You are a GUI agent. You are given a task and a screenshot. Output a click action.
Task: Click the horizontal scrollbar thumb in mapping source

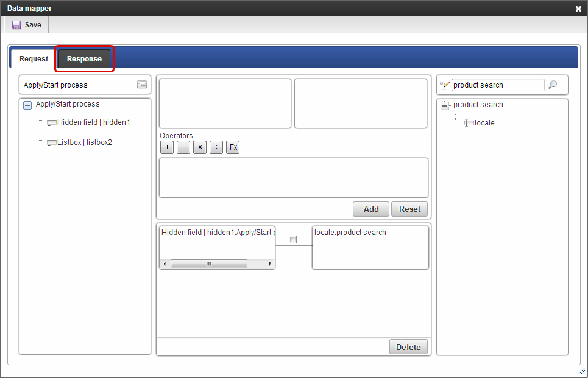[209, 264]
